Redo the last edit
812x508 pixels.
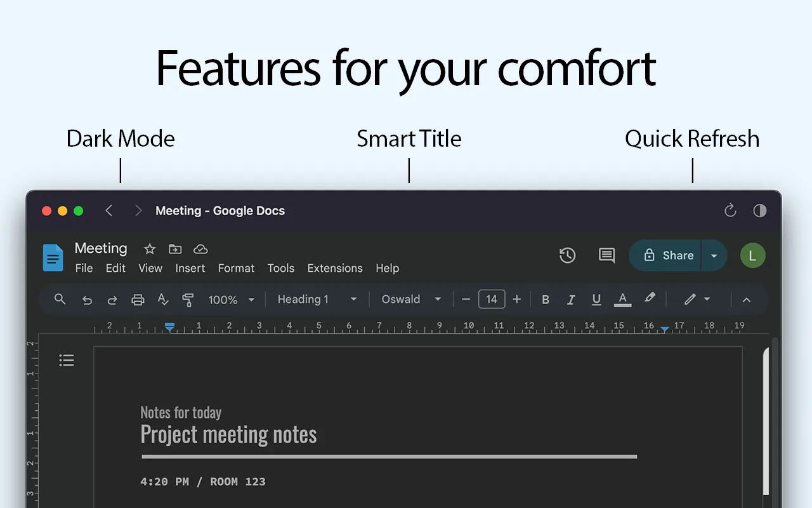112,299
